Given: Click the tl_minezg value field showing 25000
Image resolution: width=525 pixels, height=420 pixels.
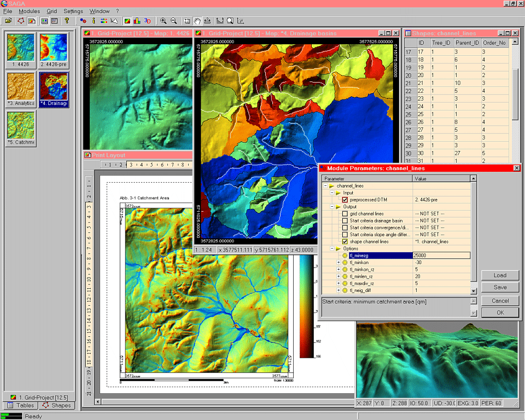Looking at the screenshot, I should (x=441, y=255).
